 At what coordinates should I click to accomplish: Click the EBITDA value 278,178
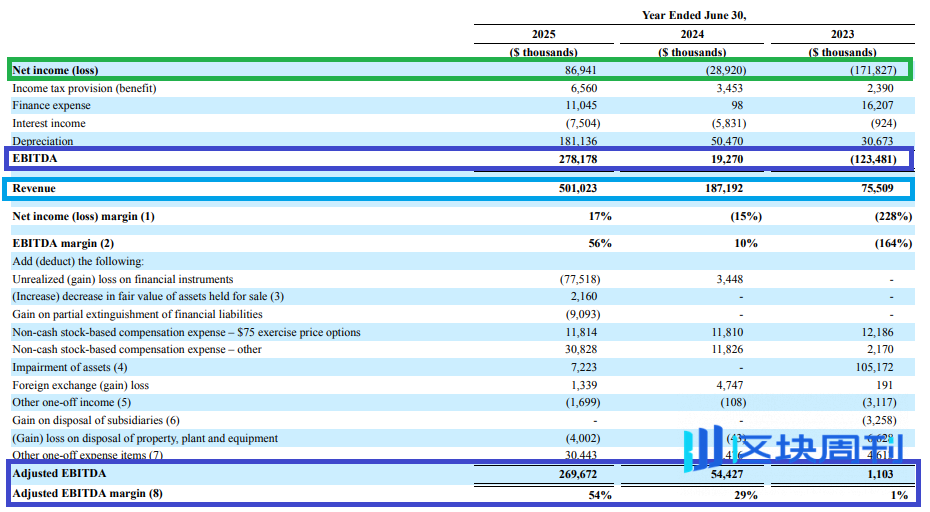(576, 159)
